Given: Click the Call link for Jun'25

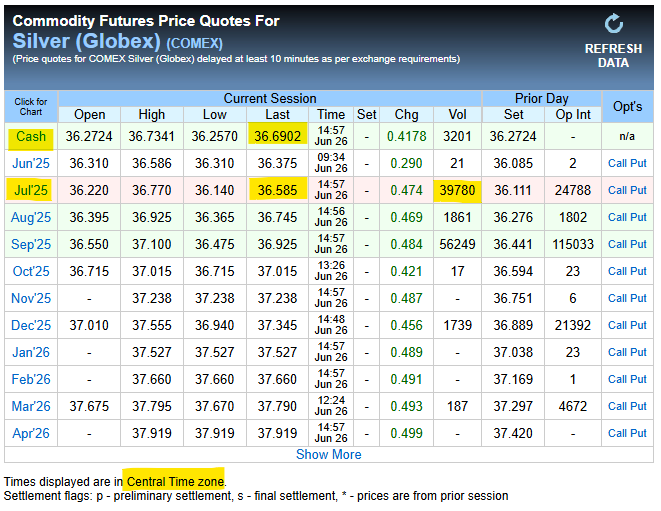Looking at the screenshot, I should pyautogui.click(x=617, y=163).
